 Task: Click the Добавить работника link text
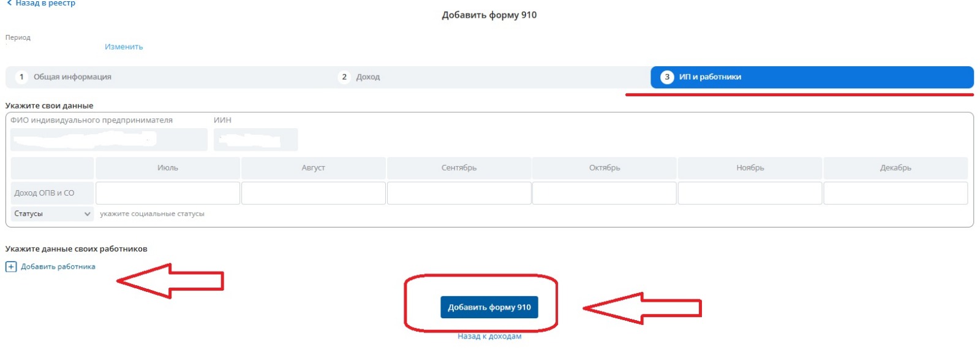click(58, 267)
